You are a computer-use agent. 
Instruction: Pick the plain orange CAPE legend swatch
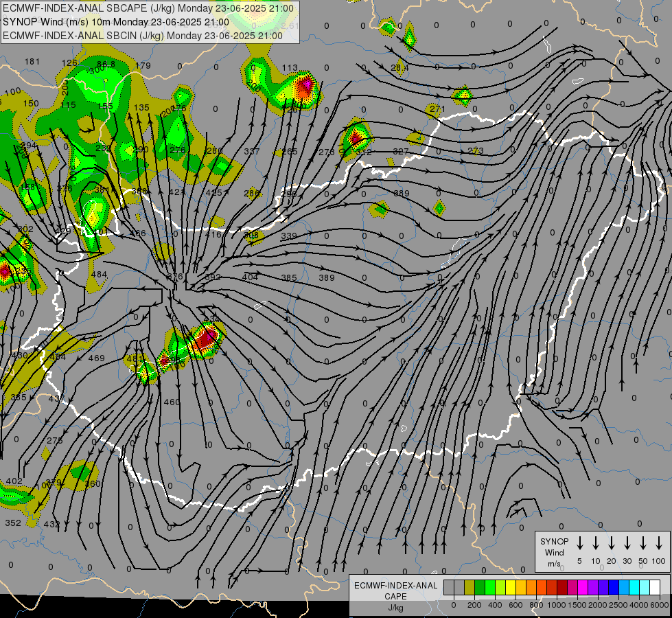coord(531,587)
